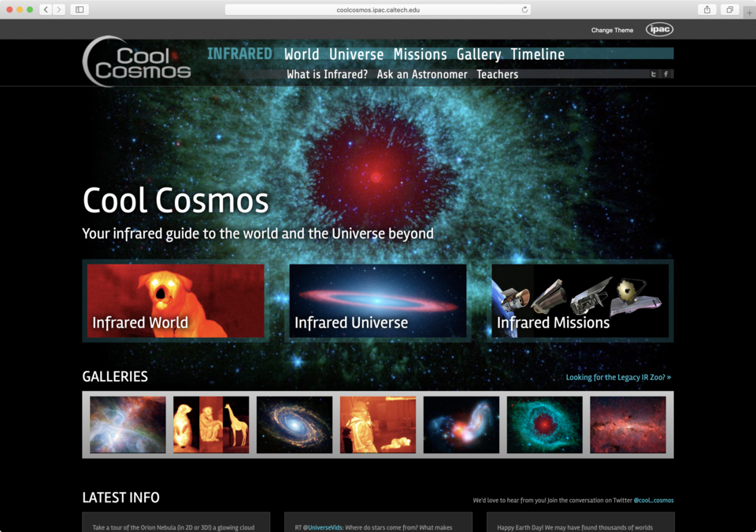This screenshot has width=756, height=532.
Task: Show all tabs overview button
Action: (x=730, y=9)
